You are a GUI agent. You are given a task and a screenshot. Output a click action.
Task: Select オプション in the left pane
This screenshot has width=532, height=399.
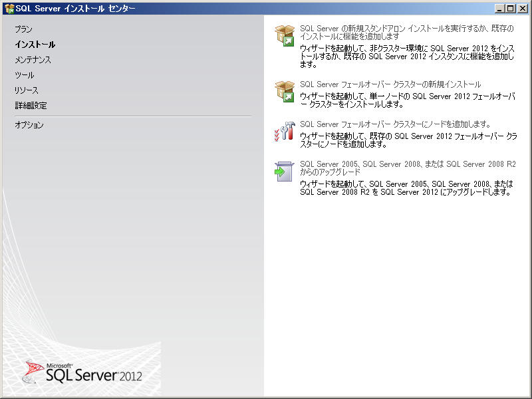click(29, 125)
